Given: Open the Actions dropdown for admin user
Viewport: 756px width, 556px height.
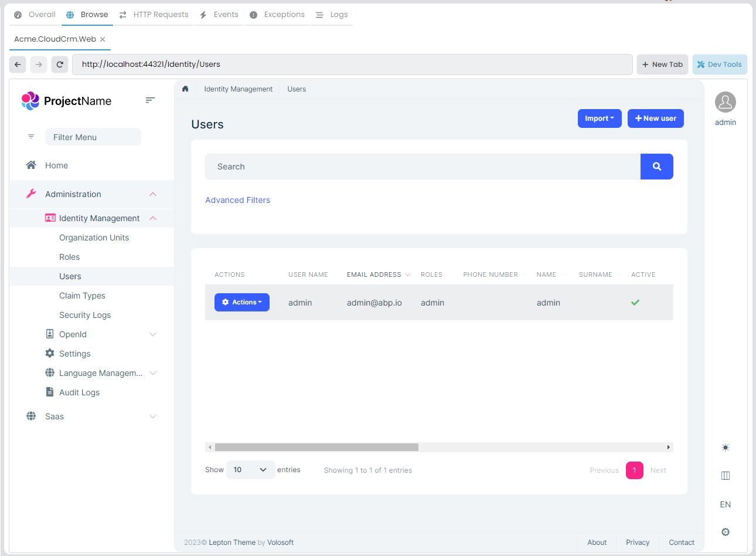Looking at the screenshot, I should pos(242,303).
